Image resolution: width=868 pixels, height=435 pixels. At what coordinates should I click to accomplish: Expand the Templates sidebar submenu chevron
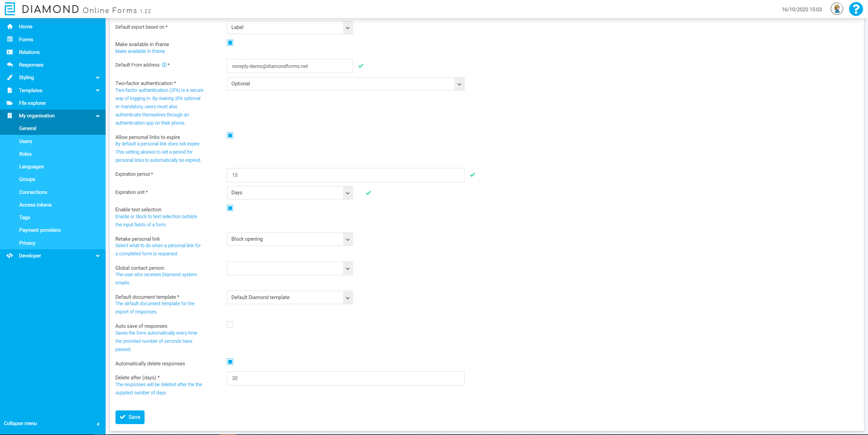point(98,90)
